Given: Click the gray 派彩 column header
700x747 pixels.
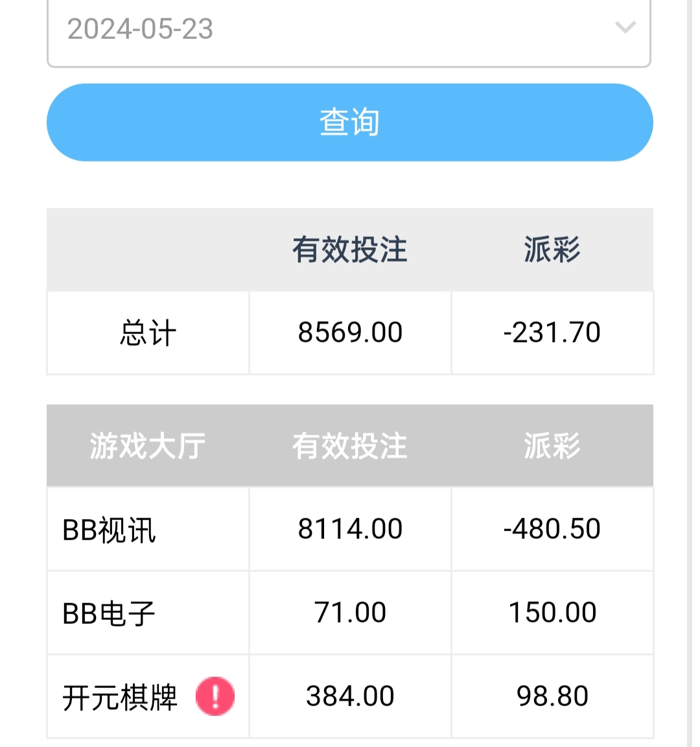Looking at the screenshot, I should coord(552,446).
